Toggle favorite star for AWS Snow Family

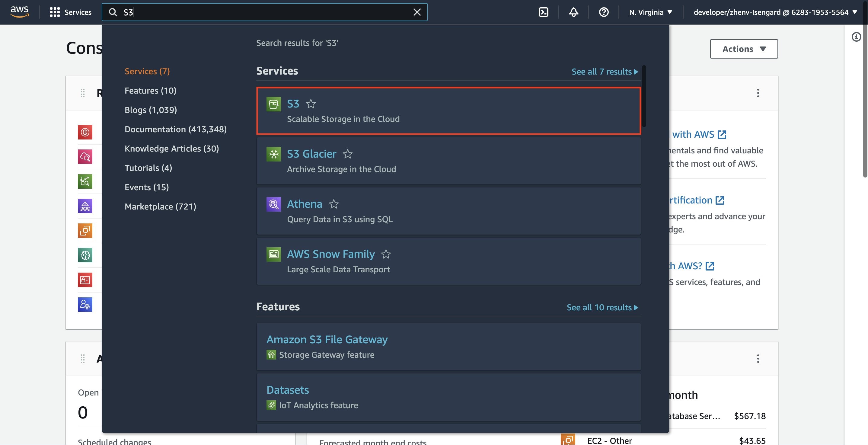pyautogui.click(x=386, y=254)
